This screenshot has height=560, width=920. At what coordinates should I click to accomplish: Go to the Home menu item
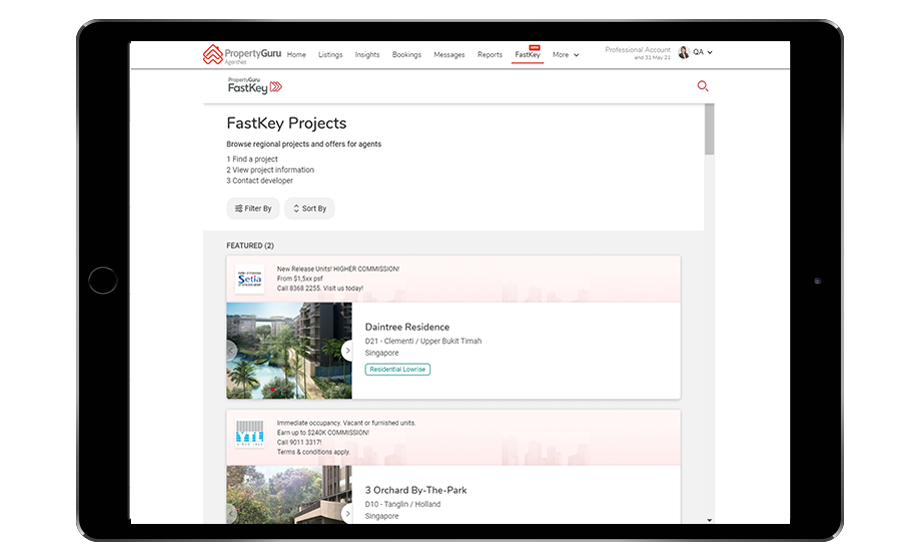(296, 55)
